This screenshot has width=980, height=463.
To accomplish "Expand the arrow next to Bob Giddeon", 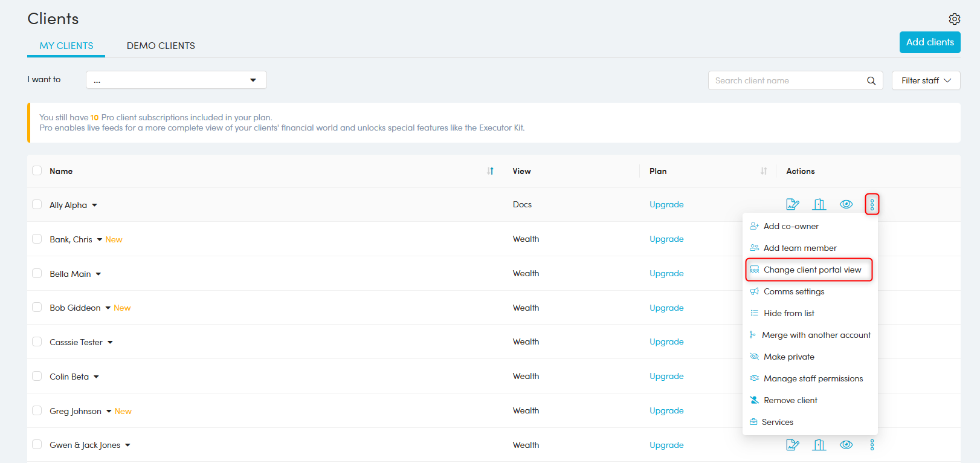I will (x=108, y=308).
